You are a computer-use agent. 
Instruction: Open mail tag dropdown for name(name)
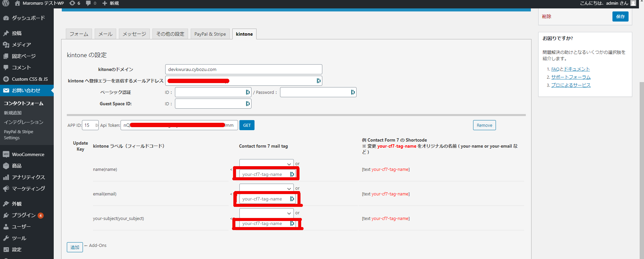click(x=266, y=163)
